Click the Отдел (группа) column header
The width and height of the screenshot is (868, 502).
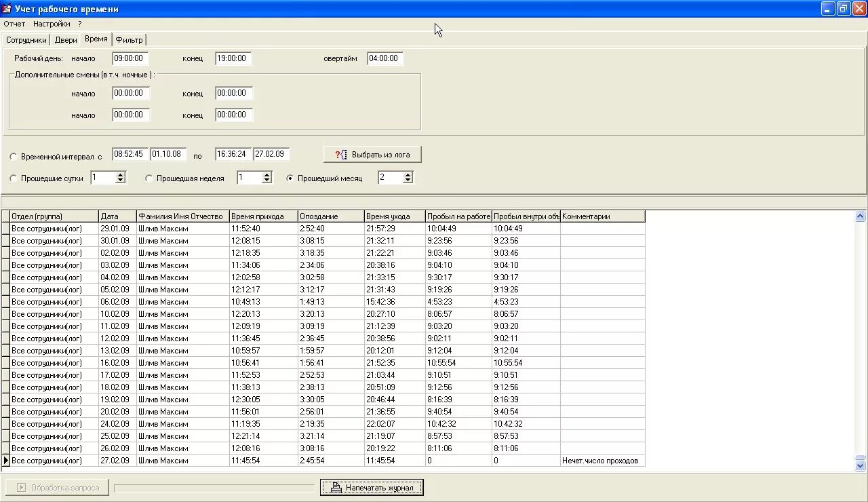[x=54, y=216]
